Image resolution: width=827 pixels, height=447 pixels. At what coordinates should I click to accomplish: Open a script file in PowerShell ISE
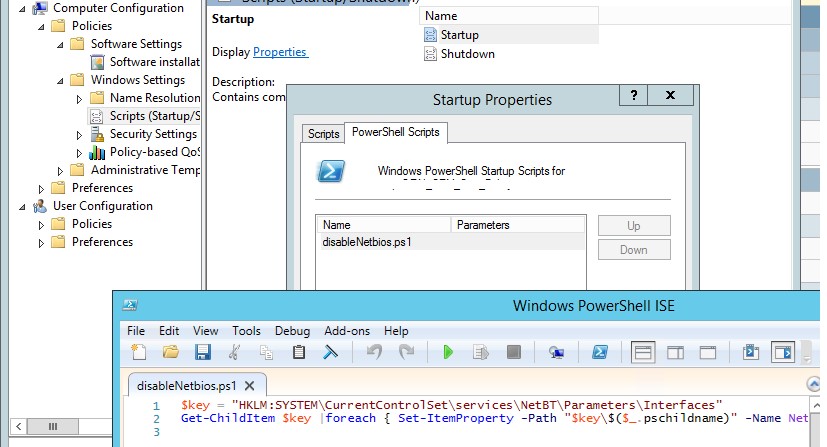tap(171, 352)
